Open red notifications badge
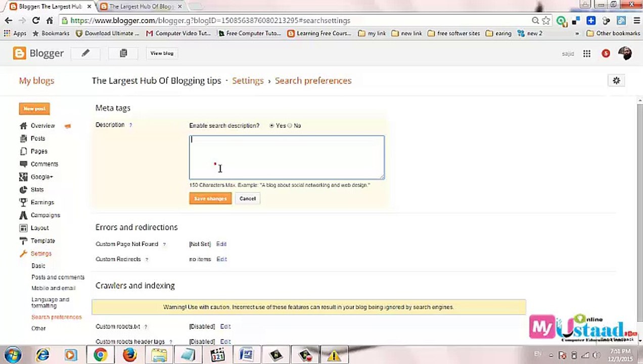643x364 pixels. 606,54
